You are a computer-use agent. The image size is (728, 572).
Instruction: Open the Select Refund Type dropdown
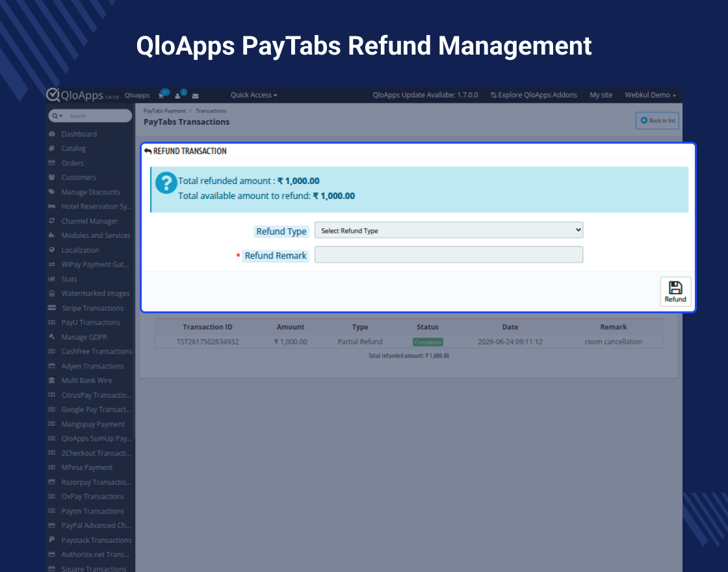448,230
